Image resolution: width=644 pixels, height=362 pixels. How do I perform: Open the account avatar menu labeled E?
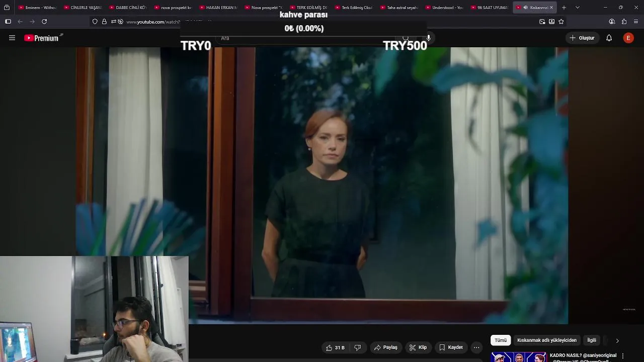(628, 38)
